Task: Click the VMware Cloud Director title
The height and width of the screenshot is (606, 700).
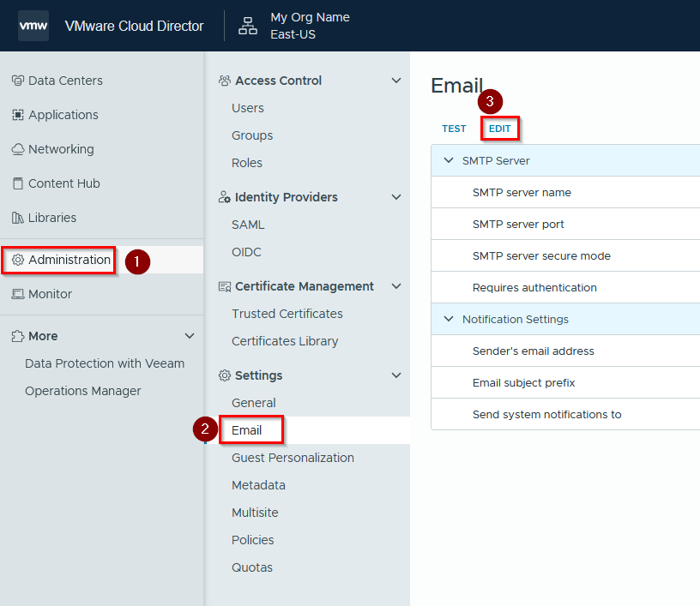Action: tap(135, 26)
